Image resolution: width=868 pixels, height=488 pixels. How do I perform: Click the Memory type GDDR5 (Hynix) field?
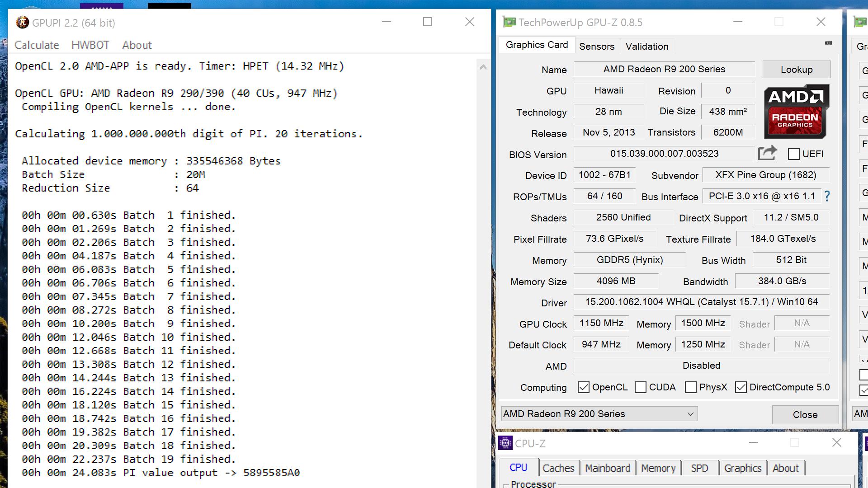[x=630, y=260]
